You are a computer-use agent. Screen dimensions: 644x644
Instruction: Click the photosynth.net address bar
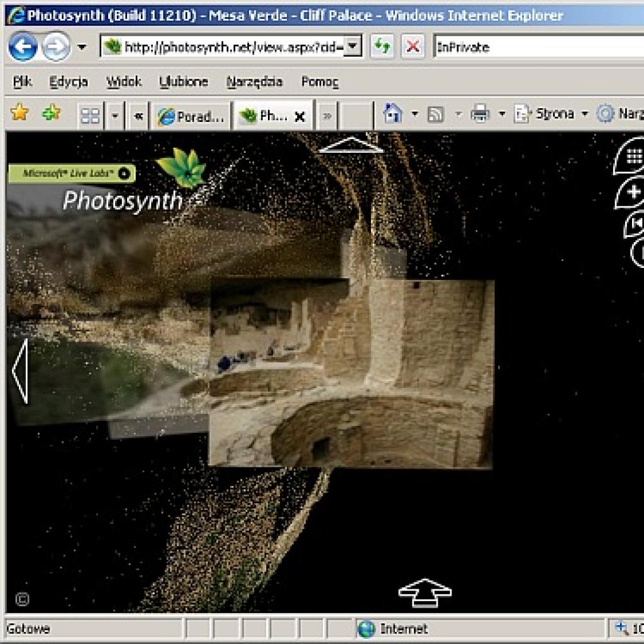pos(223,47)
